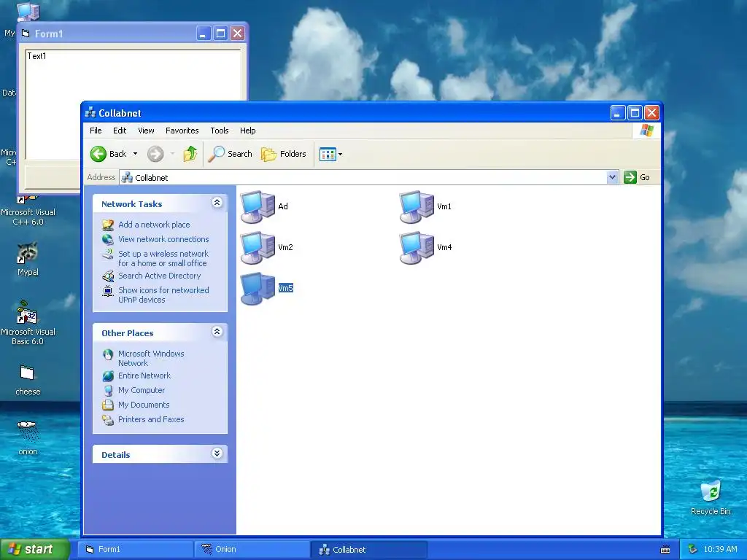This screenshot has height=560, width=747.
Task: Select the Vm4 computer icon
Action: click(417, 248)
